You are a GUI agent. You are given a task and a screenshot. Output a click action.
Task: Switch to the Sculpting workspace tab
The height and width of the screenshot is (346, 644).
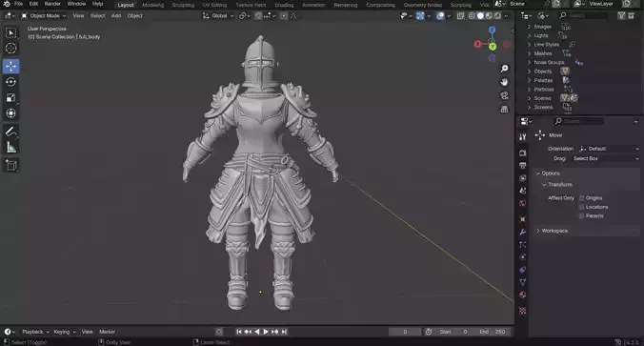tap(183, 5)
